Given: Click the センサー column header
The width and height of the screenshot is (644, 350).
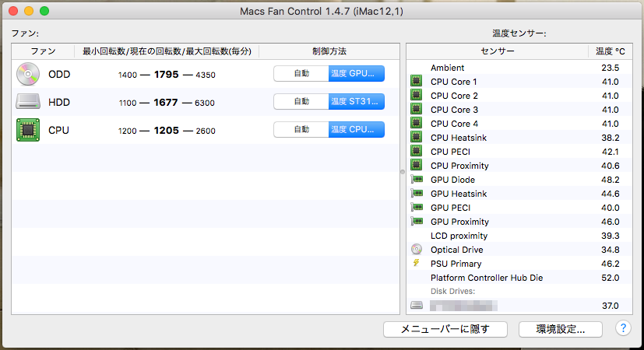Looking at the screenshot, I should coord(498,51).
